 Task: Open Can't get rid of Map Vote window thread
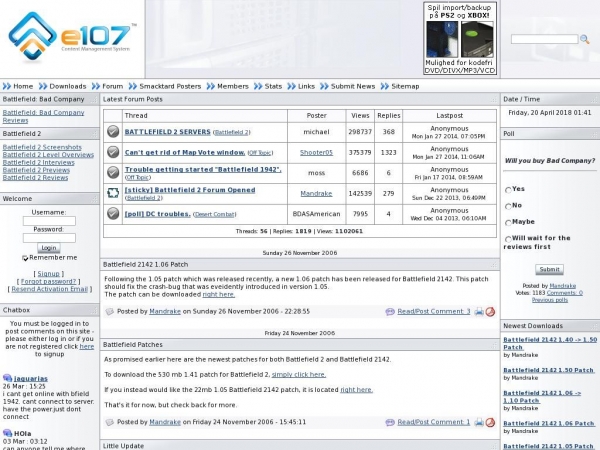[x=185, y=152]
